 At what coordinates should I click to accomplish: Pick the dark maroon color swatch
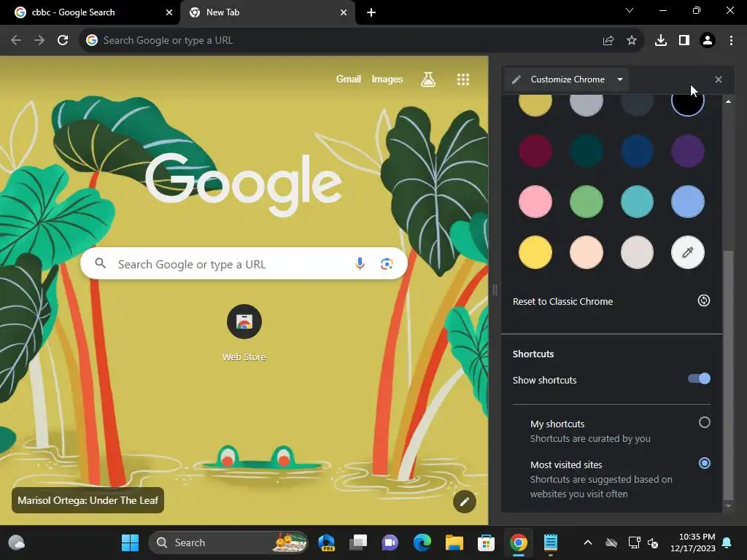click(x=535, y=151)
